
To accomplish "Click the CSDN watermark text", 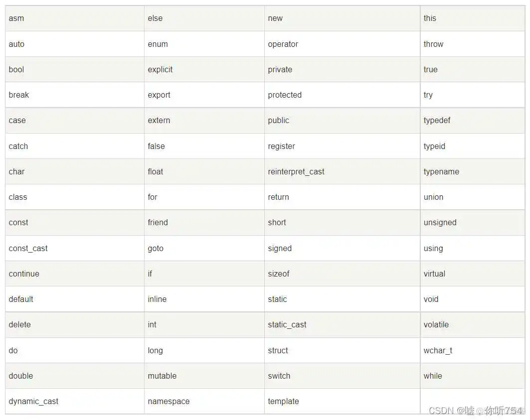I will point(477,411).
